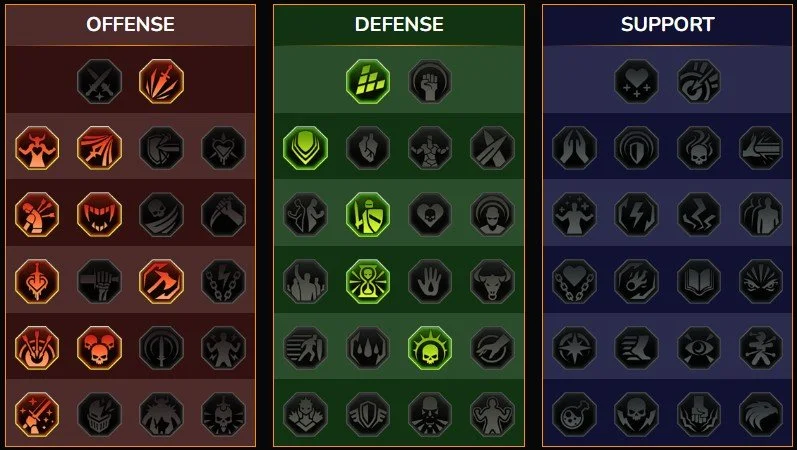Click the bull head defense mastery

tap(492, 281)
